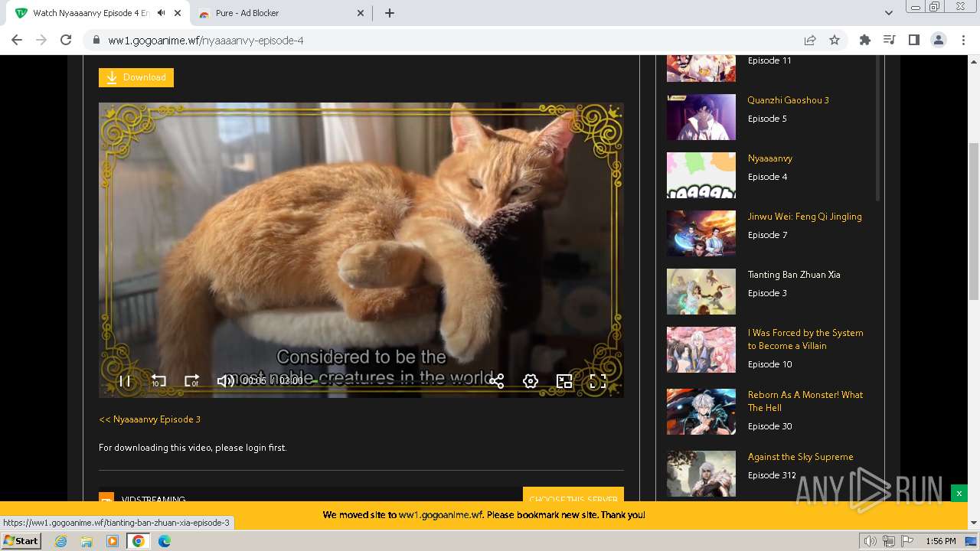This screenshot has width=980, height=551.
Task: Click the I Was Forced by the System thumbnail
Action: pyautogui.click(x=701, y=350)
